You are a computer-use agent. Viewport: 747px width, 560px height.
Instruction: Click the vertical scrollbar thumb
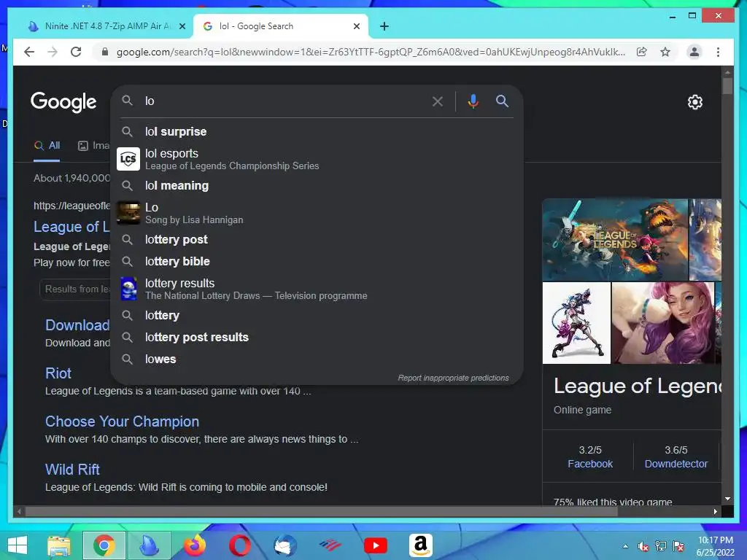[x=727, y=86]
